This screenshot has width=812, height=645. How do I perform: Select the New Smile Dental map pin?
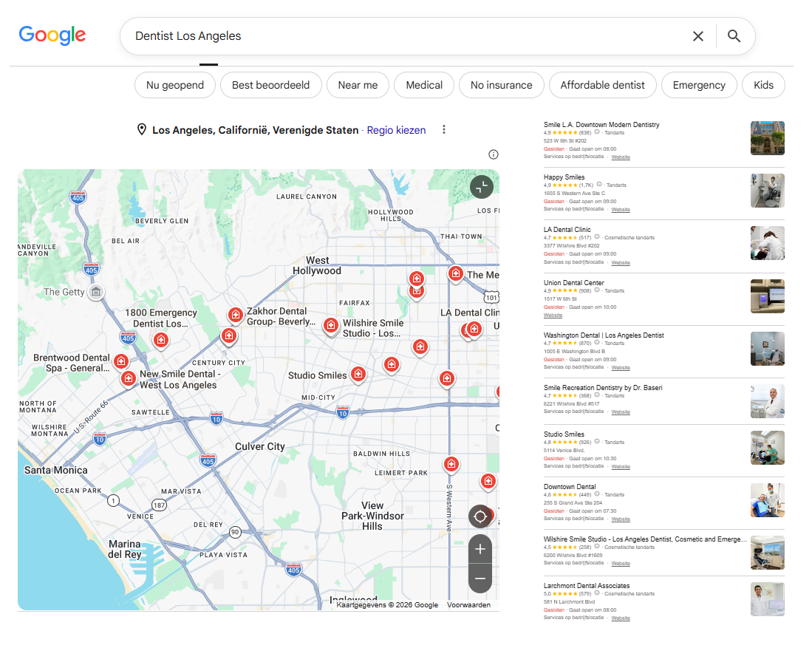click(129, 378)
